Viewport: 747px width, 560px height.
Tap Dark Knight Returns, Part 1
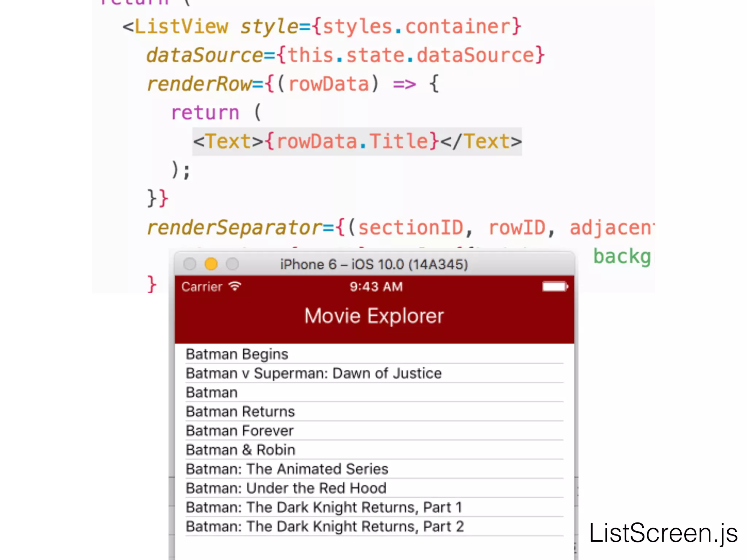[x=324, y=507]
